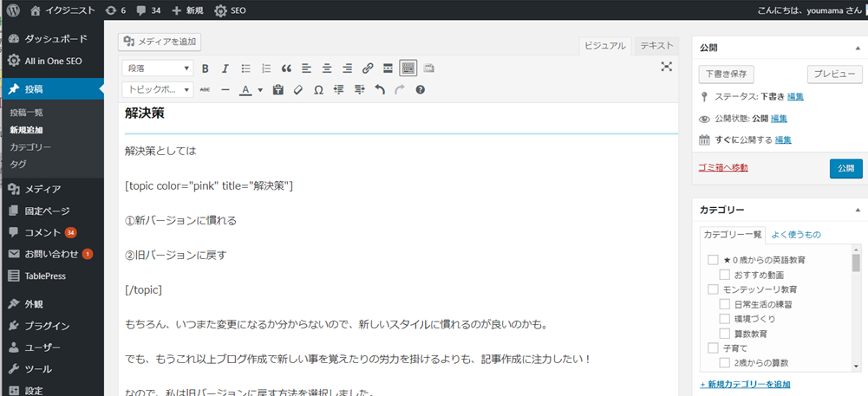Click the text color A swatch
This screenshot has width=868, height=396.
246,89
